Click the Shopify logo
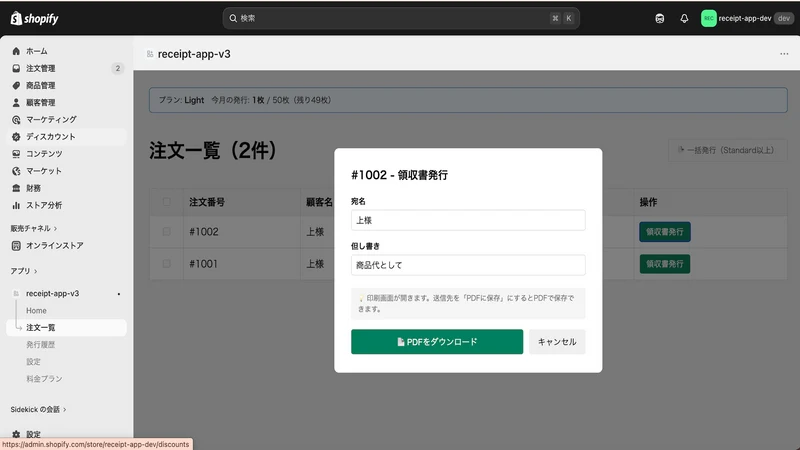Image resolution: width=800 pixels, height=450 pixels. 34,18
